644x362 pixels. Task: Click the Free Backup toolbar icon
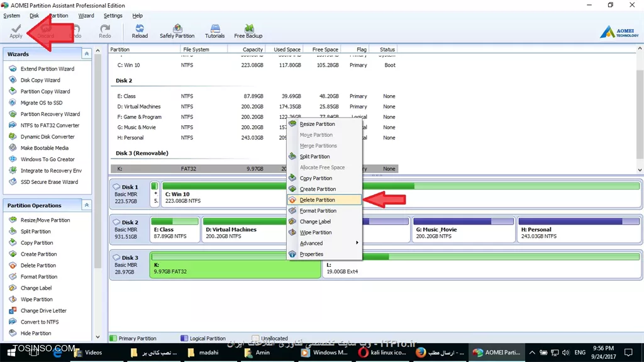(248, 31)
